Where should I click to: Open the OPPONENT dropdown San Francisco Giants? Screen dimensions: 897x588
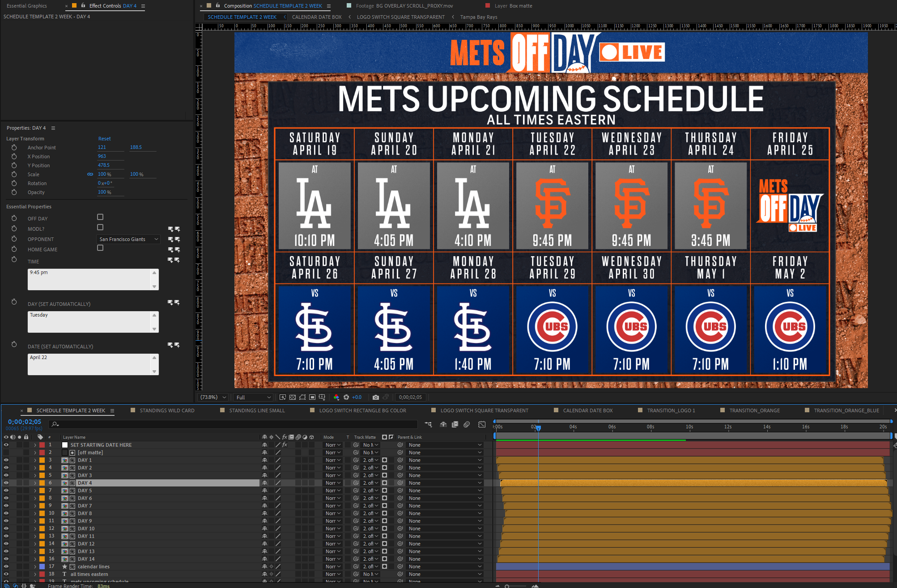pos(128,239)
